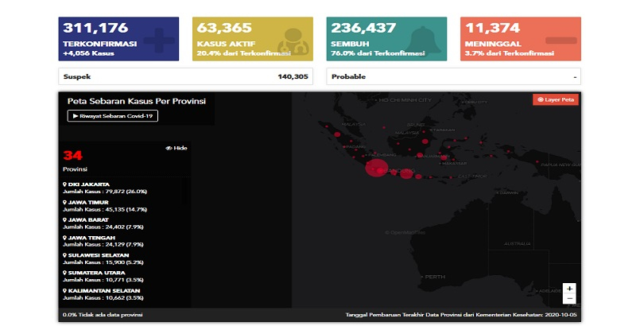The image size is (644, 326).
Task: Open the Layer Peta map layers button
Action: tap(556, 99)
